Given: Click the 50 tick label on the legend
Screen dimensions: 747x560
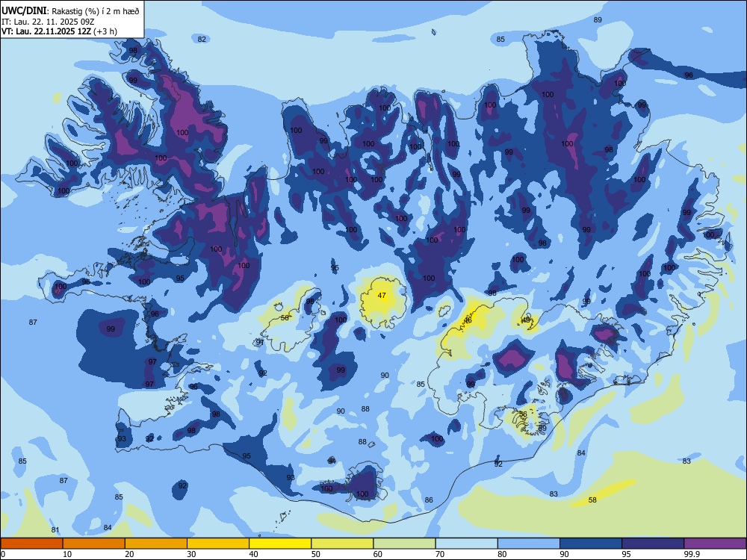Looking at the screenshot, I should click(316, 554).
